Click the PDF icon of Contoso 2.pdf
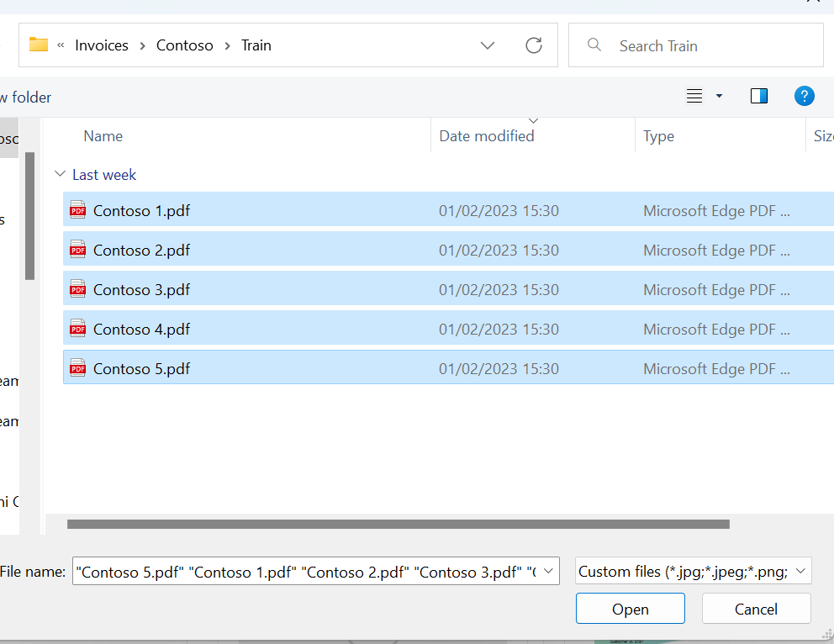Image resolution: width=834 pixels, height=644 pixels. point(77,249)
